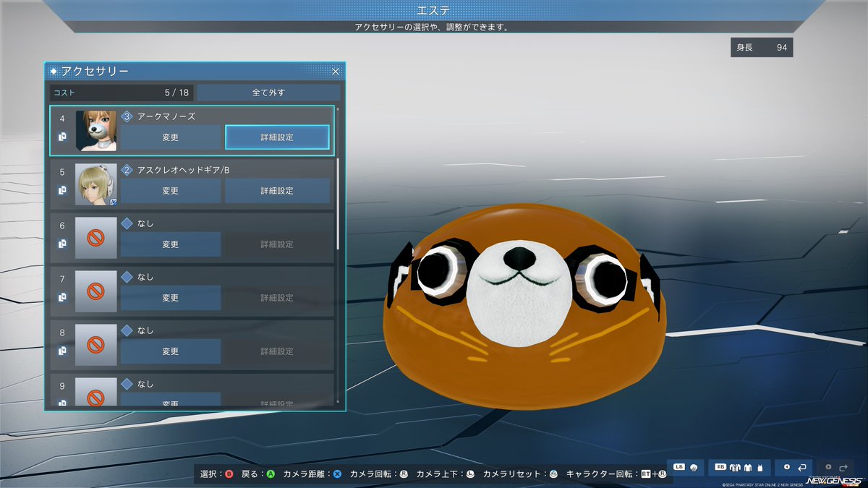
Task: Click the LB coin display icon
Action: pos(693,467)
